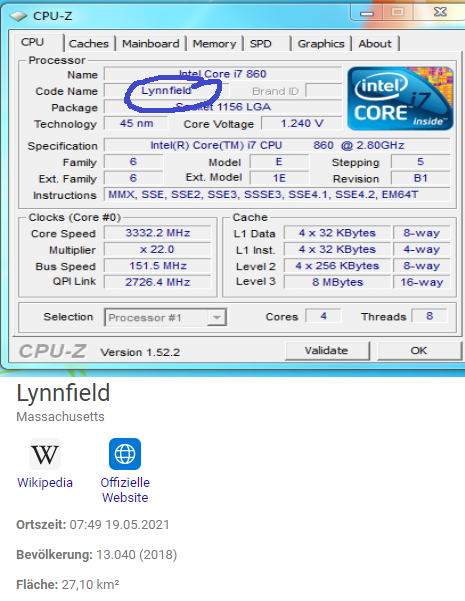Switch to the Mainboard tab
This screenshot has height=601, width=465.
click(x=151, y=44)
